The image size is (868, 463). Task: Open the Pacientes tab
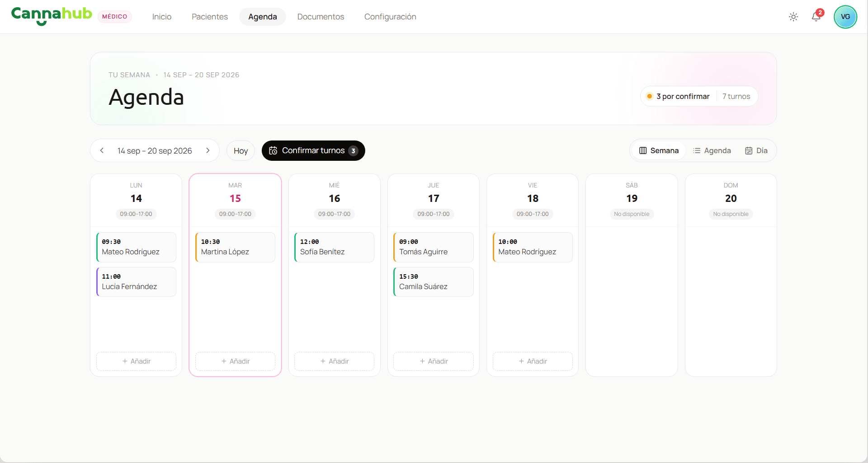(x=210, y=17)
